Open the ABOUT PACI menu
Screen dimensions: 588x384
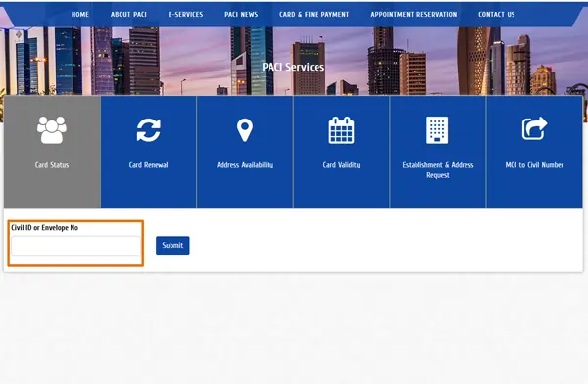point(128,15)
